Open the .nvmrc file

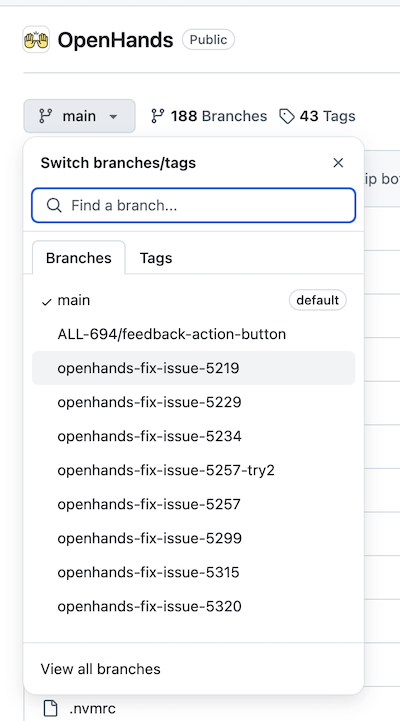[92, 708]
